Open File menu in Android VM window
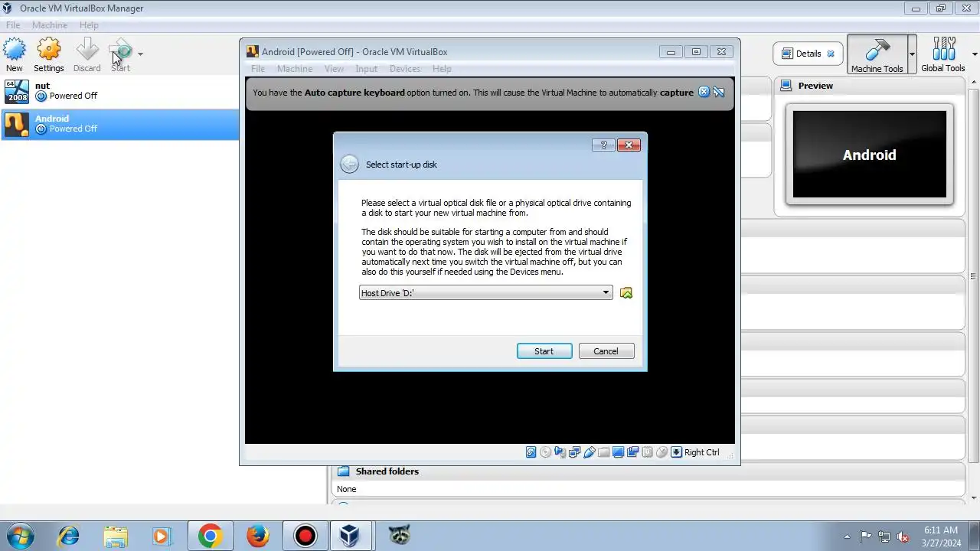The image size is (980, 551). [x=258, y=69]
